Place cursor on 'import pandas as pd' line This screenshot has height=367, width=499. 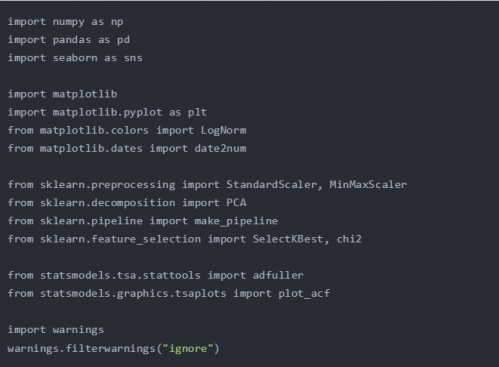[69, 40]
